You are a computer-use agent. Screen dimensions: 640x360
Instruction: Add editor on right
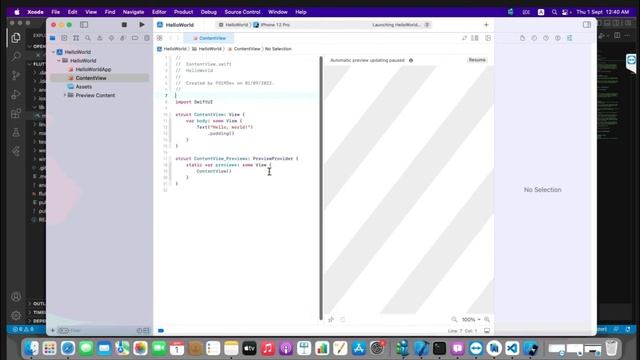coord(488,38)
